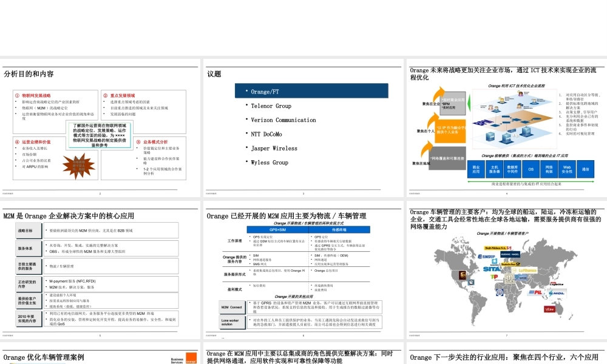The image size is (607, 364).
Task: Select the 总集成商角色 slide at the bottom
Action: pos(303,353)
